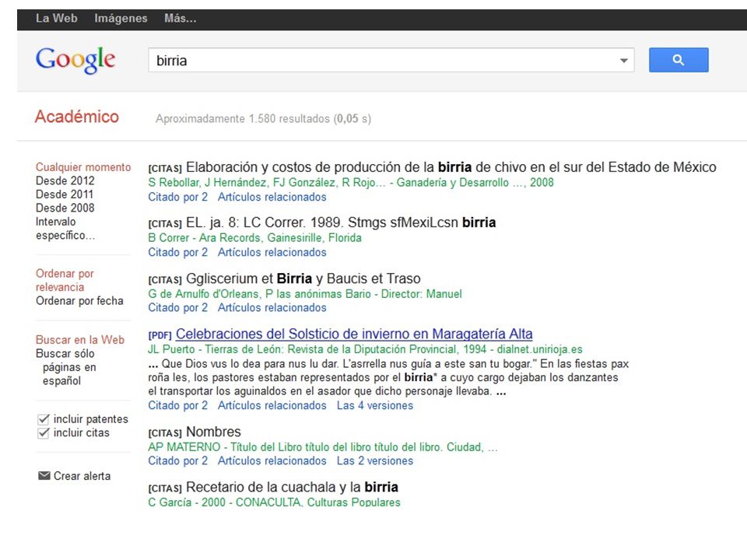This screenshot has height=560, width=747.
Task: Select the Cualquier momento filter
Action: pos(83,167)
